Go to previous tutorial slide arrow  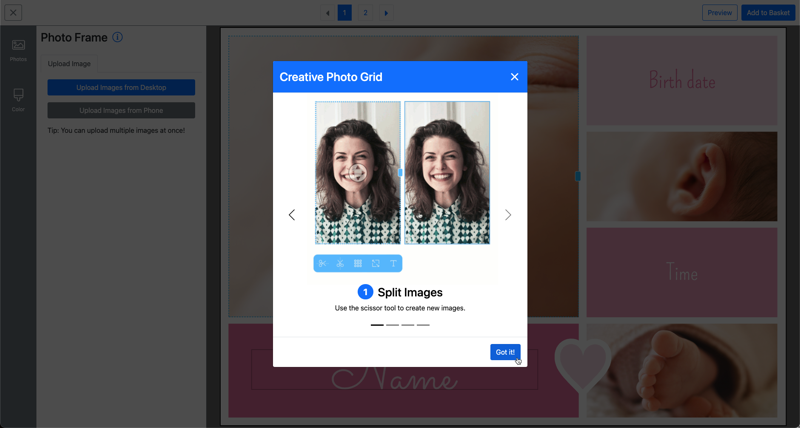pos(292,215)
